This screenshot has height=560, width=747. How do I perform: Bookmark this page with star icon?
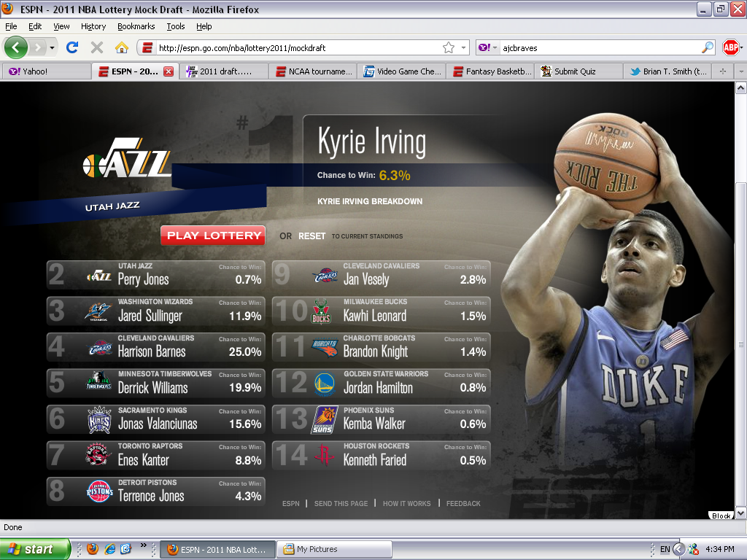(x=449, y=47)
